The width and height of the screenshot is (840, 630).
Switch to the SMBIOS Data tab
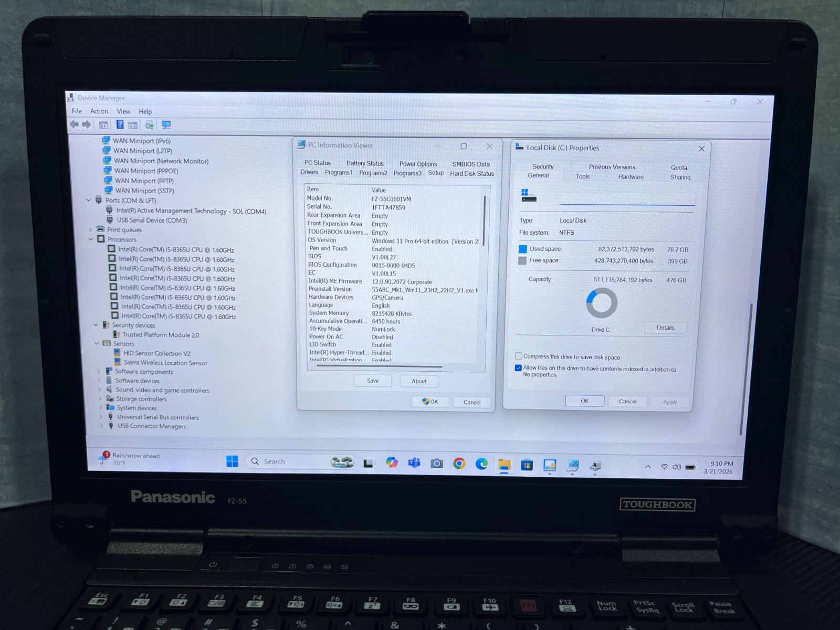point(471,164)
